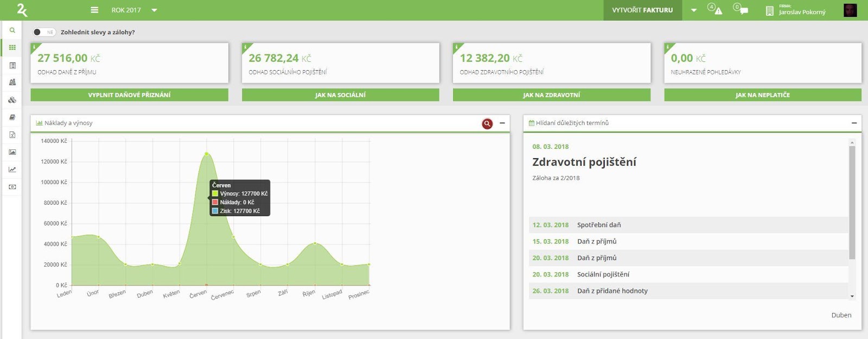Open the messages chat bubble icon
This screenshot has height=339, width=868.
coord(741,9)
